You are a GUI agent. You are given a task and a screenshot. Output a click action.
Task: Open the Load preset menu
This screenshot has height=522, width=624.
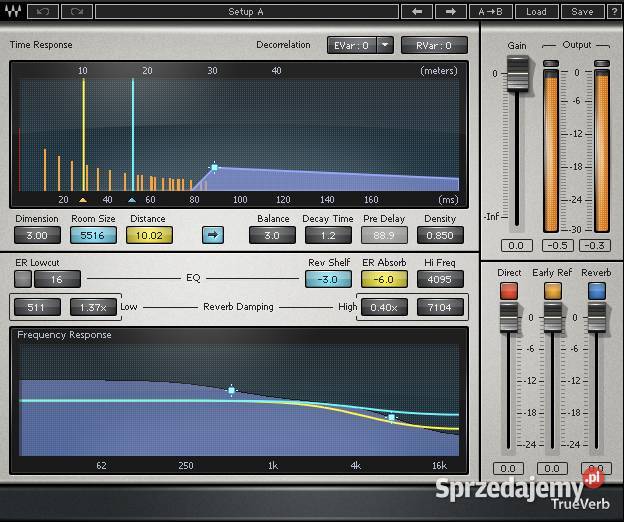536,12
